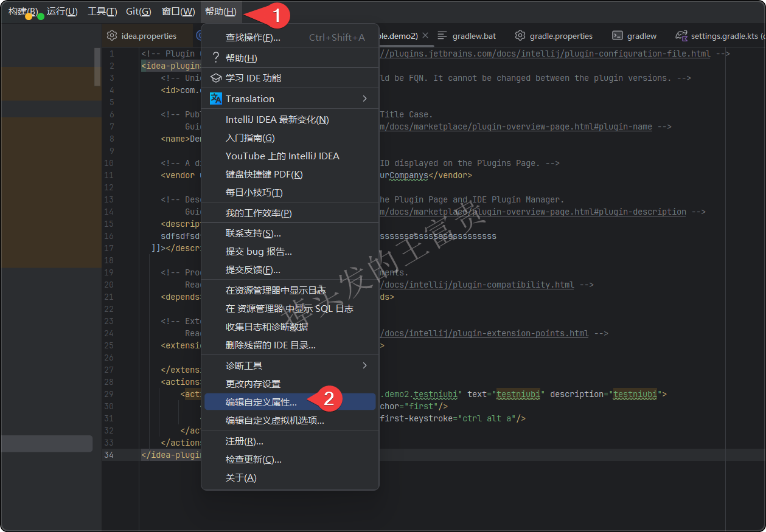Click the question mark Help icon
This screenshot has height=532, width=766.
tap(215, 58)
